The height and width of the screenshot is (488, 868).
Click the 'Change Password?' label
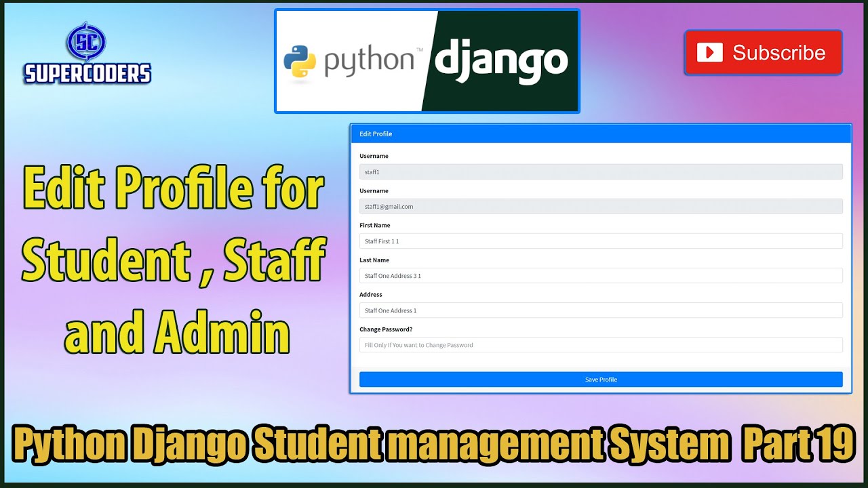[x=386, y=329]
